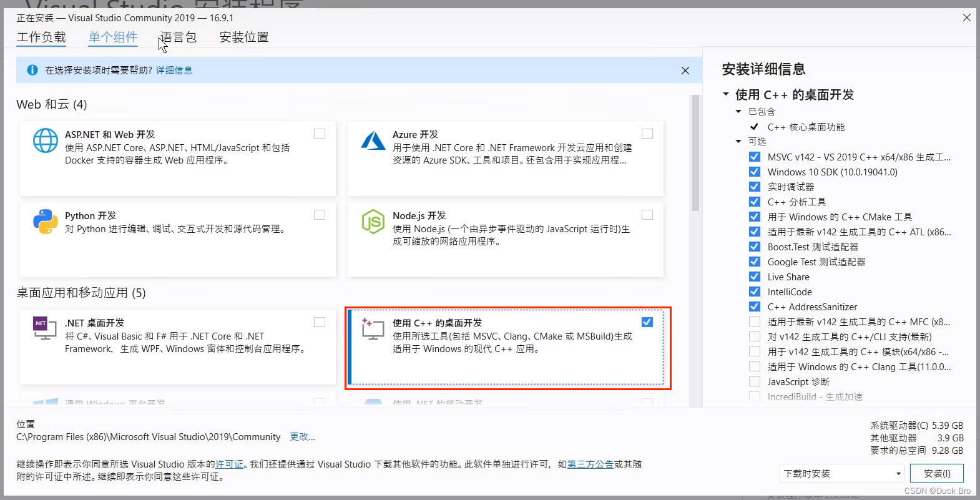Image resolution: width=980 pixels, height=500 pixels.
Task: Collapse the 可选 section
Action: (x=738, y=141)
